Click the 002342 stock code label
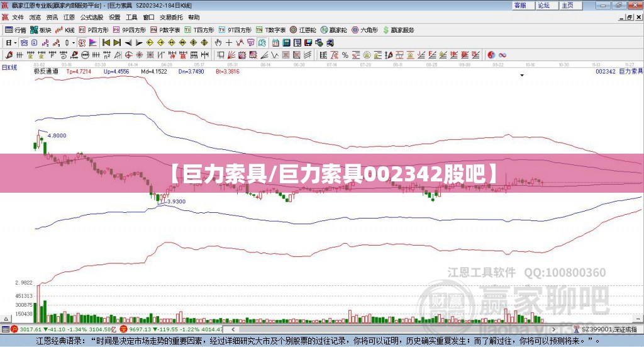Viewport: 644px width, 347px height. (x=606, y=71)
